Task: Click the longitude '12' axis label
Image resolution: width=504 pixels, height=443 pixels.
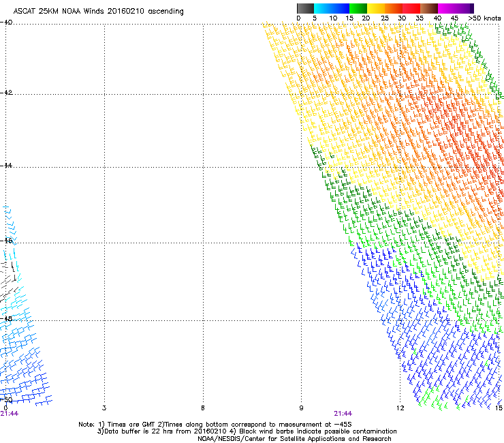Action: pyautogui.click(x=400, y=408)
